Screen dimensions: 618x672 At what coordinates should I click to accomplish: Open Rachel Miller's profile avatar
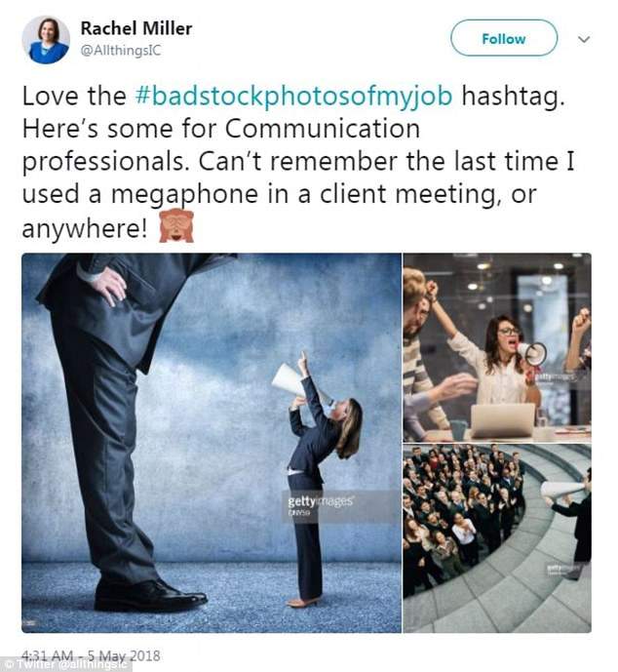click(x=46, y=40)
